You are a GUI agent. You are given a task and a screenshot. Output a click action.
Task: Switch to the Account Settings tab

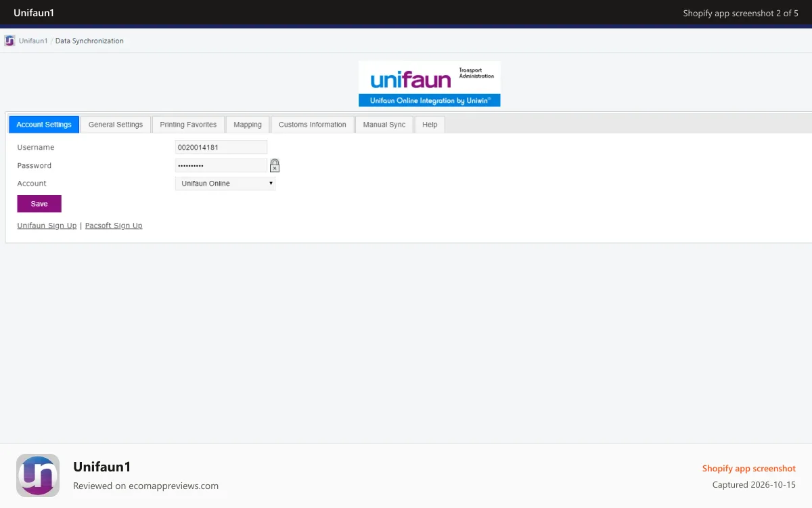pyautogui.click(x=44, y=125)
